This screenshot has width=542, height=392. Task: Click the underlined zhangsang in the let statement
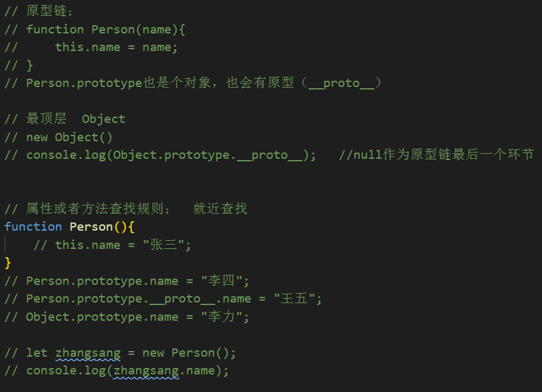(x=88, y=353)
